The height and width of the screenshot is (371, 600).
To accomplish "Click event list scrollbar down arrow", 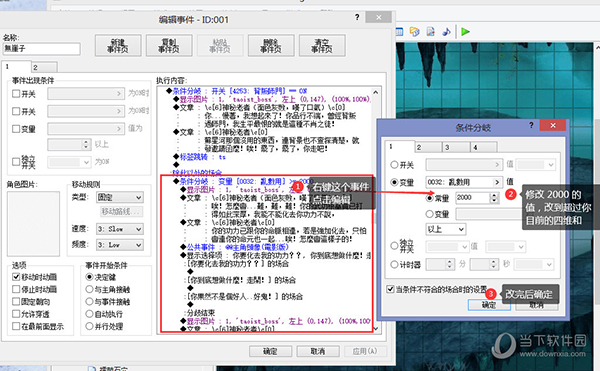I will pos(375,328).
